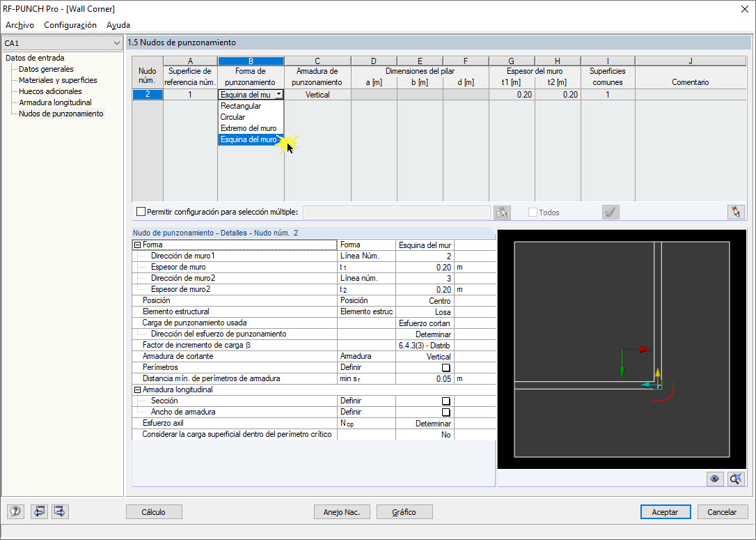Open the Ayuda menu
This screenshot has width=756, height=540.
pos(118,25)
